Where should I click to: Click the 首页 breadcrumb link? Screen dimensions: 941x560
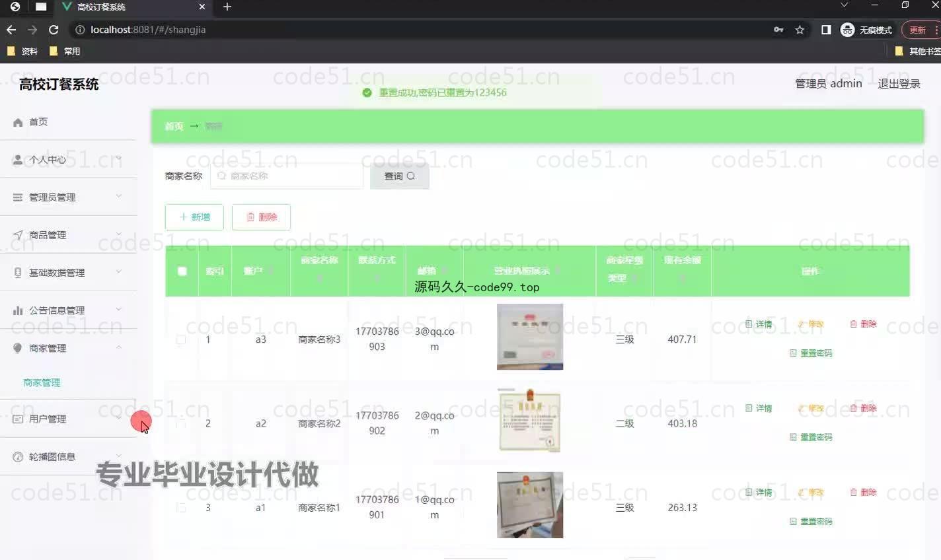174,126
